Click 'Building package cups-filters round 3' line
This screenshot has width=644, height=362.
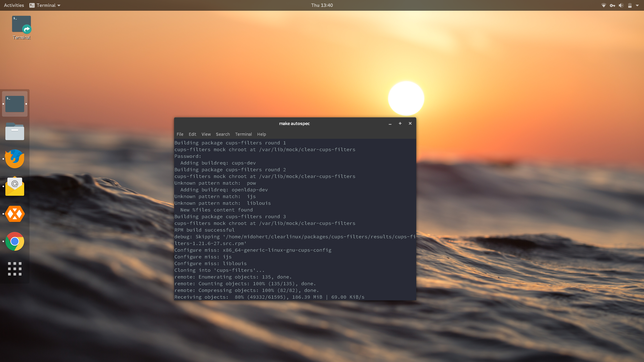230,217
